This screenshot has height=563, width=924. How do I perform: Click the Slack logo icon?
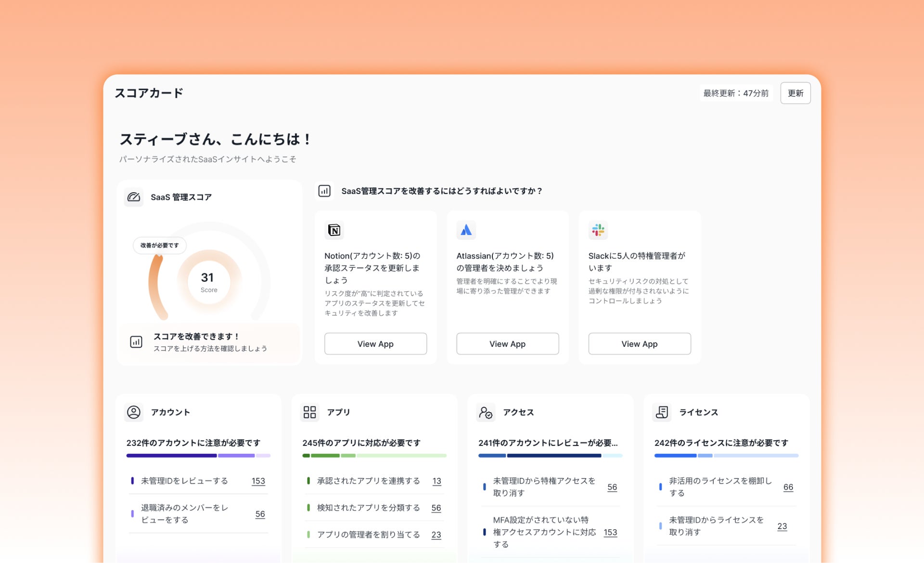coord(598,230)
